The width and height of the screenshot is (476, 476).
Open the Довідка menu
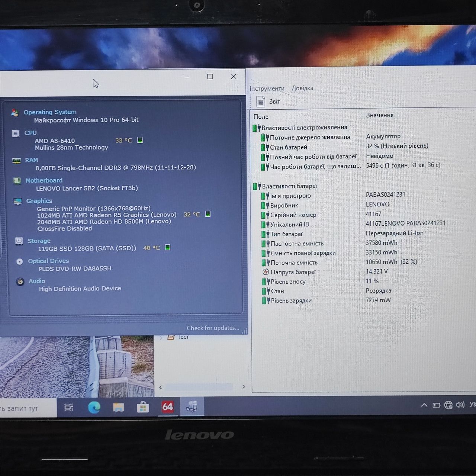pos(302,88)
